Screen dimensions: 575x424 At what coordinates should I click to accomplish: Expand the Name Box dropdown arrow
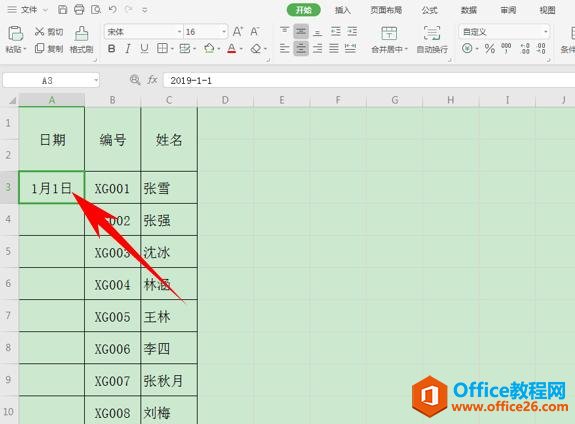pos(96,80)
